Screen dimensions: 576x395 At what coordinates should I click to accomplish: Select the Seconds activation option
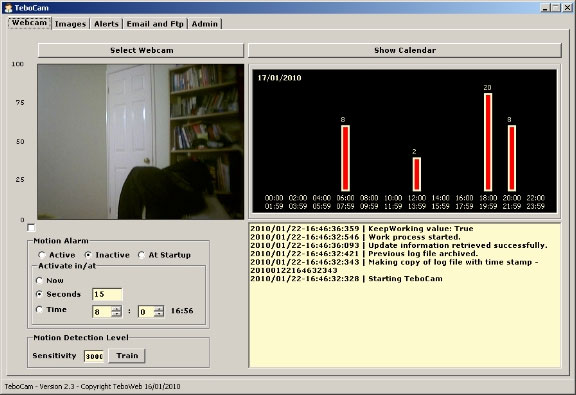pyautogui.click(x=58, y=294)
